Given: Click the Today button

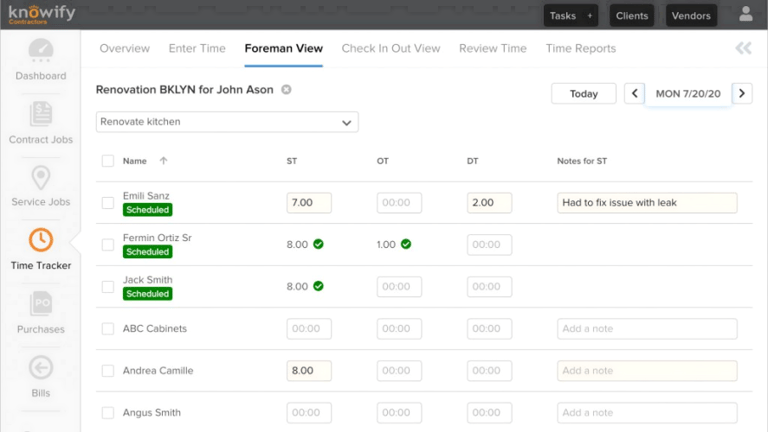Looking at the screenshot, I should pyautogui.click(x=584, y=94).
